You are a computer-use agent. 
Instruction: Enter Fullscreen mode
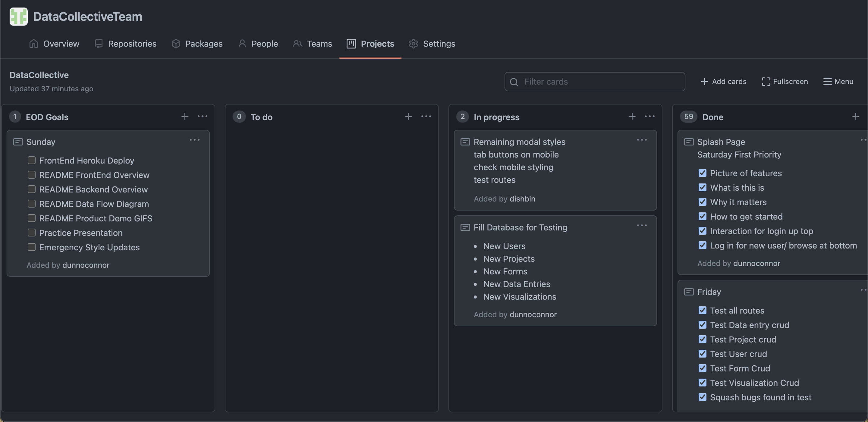(x=785, y=82)
